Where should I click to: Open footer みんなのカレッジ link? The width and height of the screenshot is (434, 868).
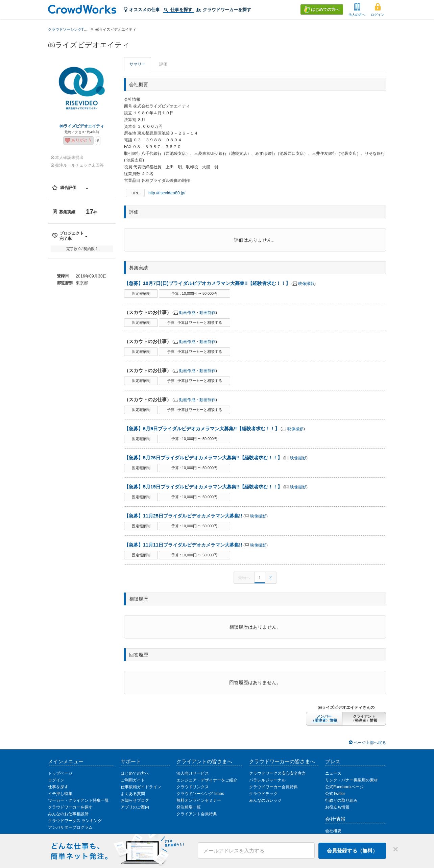(265, 800)
